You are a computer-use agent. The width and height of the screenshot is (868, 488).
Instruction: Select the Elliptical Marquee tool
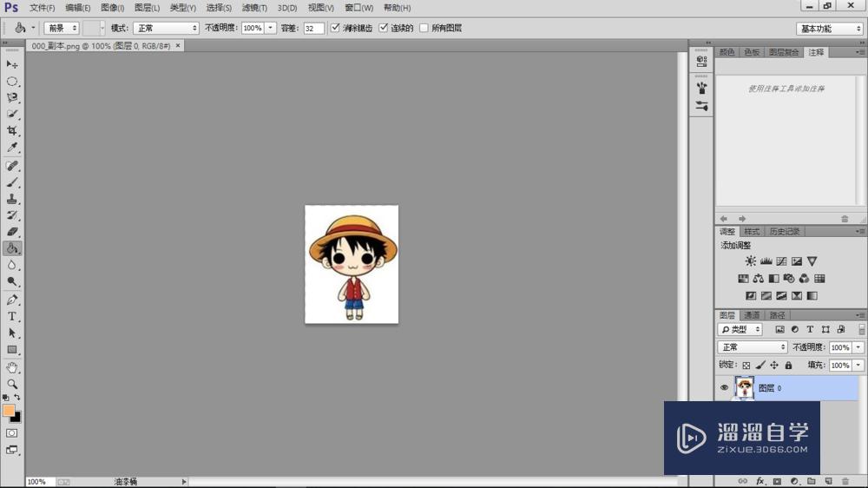pos(11,82)
